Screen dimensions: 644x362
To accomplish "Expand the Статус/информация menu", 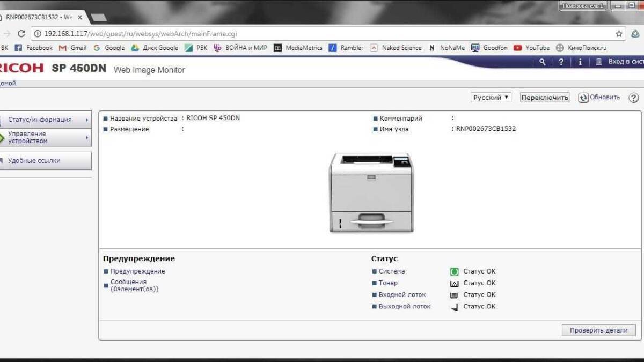I will [x=46, y=120].
